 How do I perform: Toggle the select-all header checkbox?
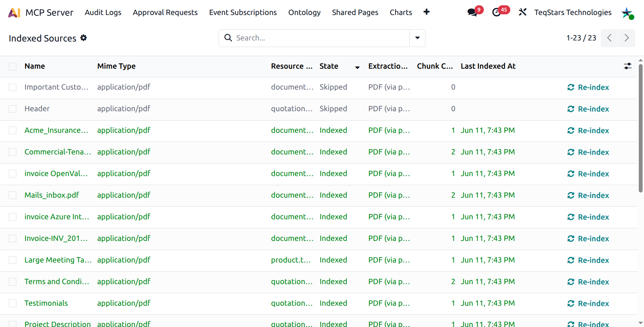point(13,66)
